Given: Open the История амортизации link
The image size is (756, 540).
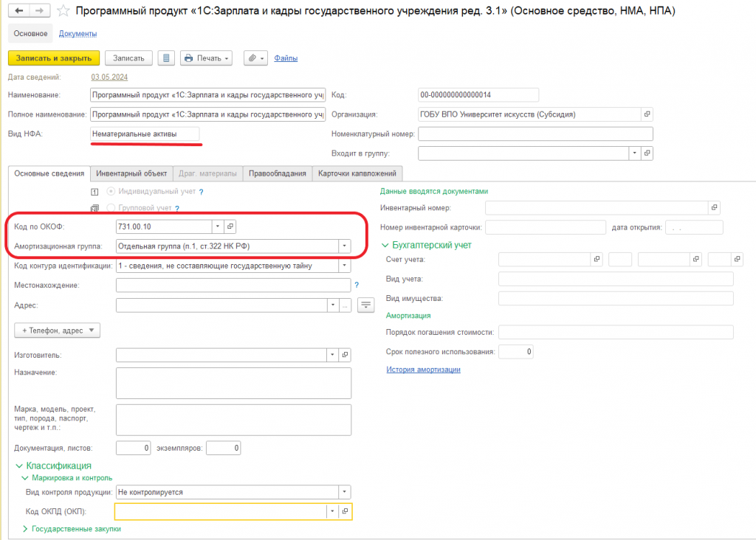Looking at the screenshot, I should pyautogui.click(x=423, y=370).
